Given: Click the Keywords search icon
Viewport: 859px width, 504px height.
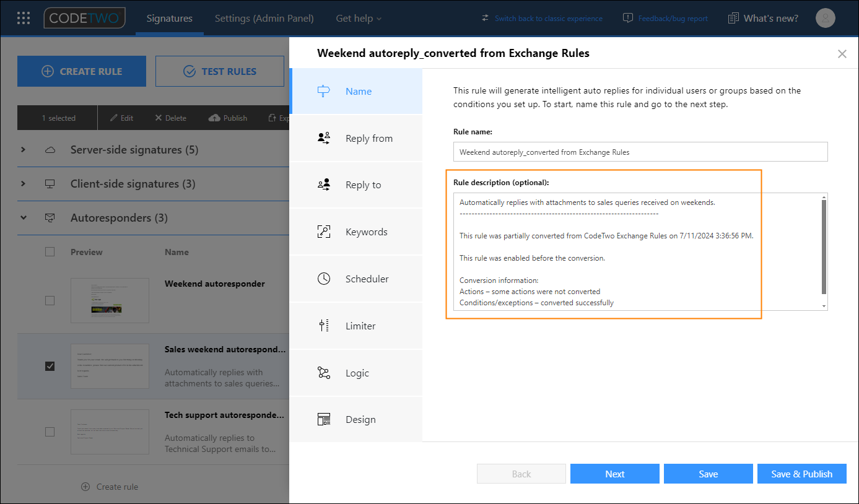Looking at the screenshot, I should click(x=323, y=232).
